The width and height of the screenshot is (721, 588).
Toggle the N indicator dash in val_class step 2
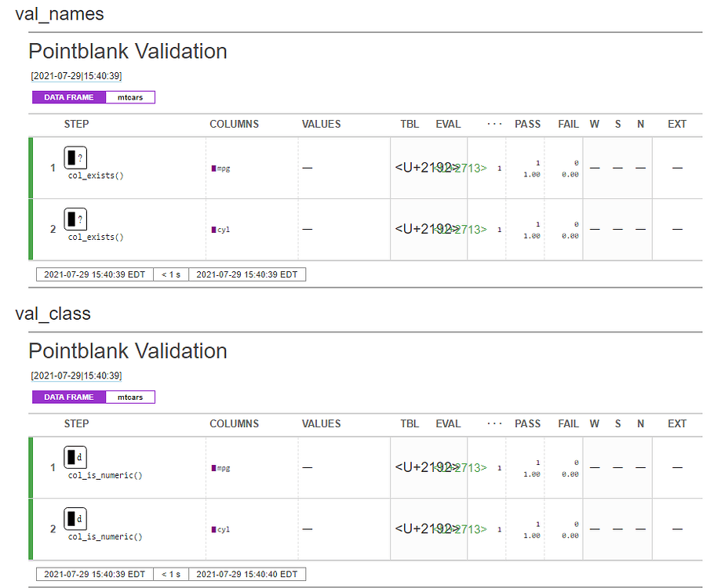pos(640,528)
